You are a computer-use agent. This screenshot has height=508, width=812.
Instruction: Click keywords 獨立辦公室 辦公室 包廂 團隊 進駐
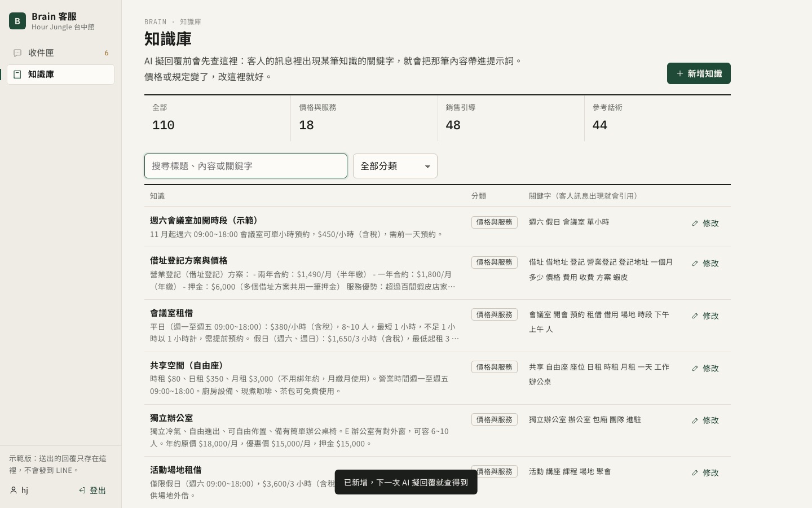pos(585,420)
